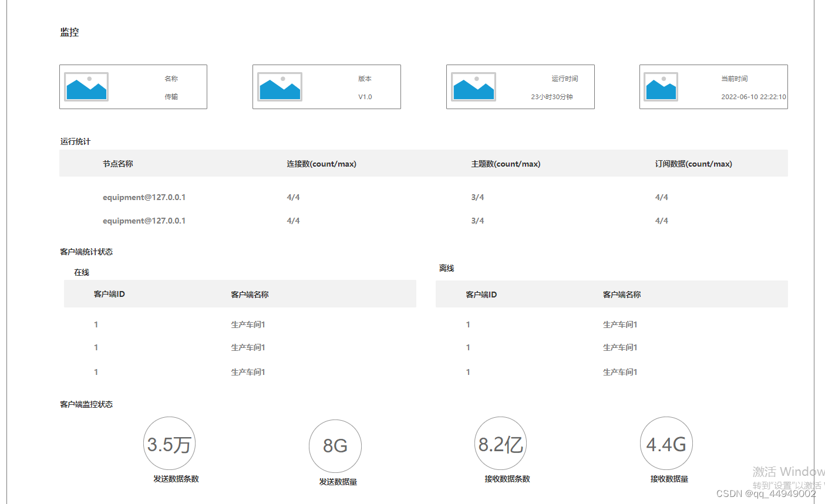825x504 pixels.
Task: Click the 运行时间 label
Action: click(565, 79)
